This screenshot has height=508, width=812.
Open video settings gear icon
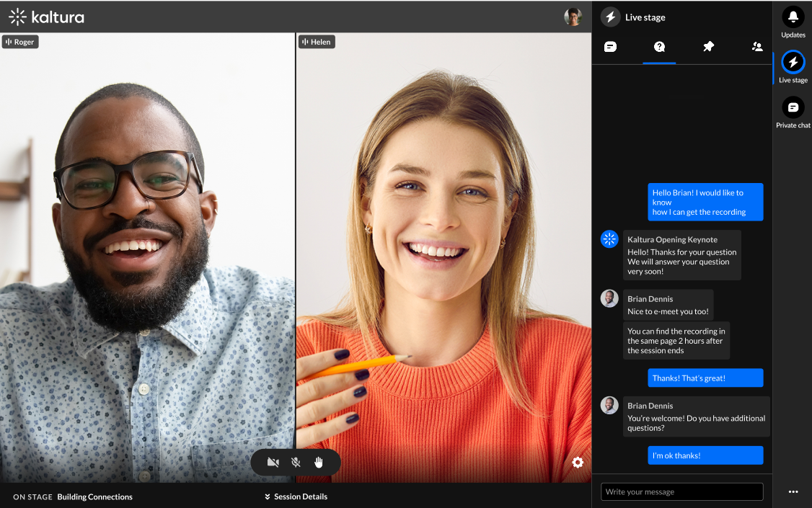pos(578,463)
